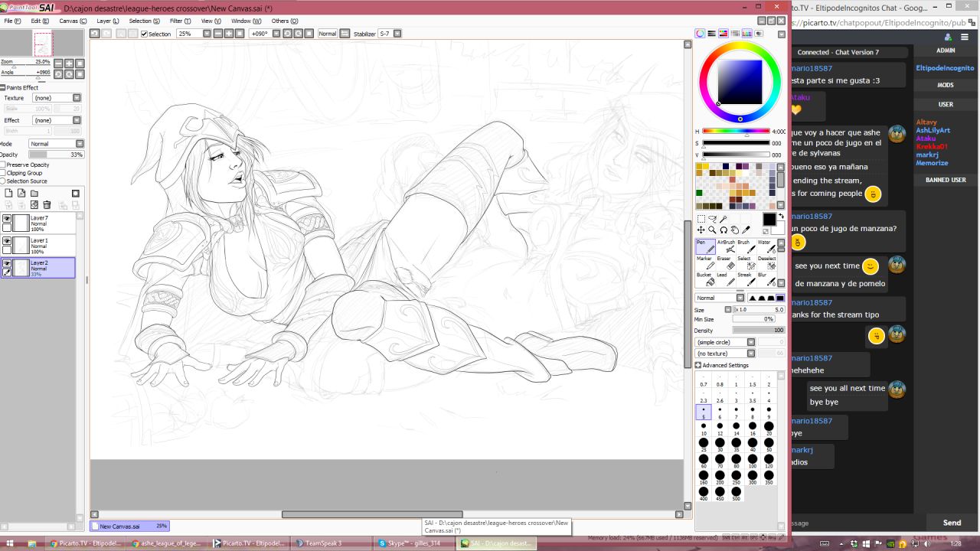The height and width of the screenshot is (551, 980).
Task: Click Send in the Picarto chat
Action: pos(952,523)
